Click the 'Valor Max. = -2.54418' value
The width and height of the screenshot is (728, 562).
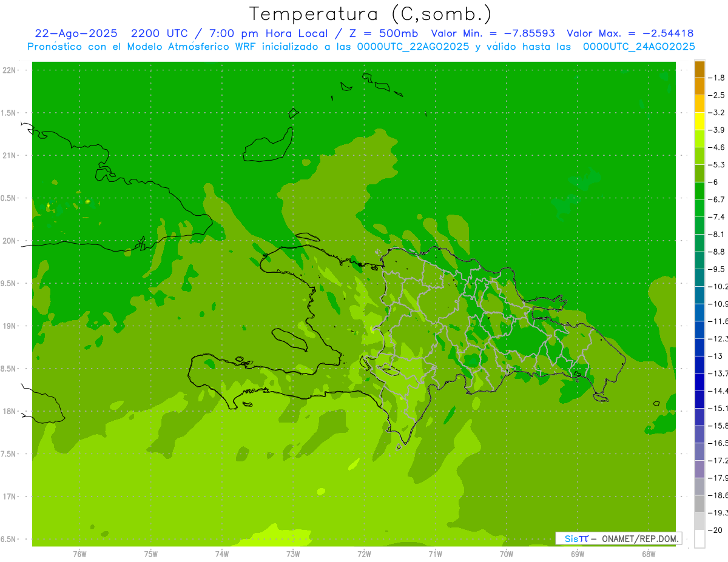(x=630, y=33)
